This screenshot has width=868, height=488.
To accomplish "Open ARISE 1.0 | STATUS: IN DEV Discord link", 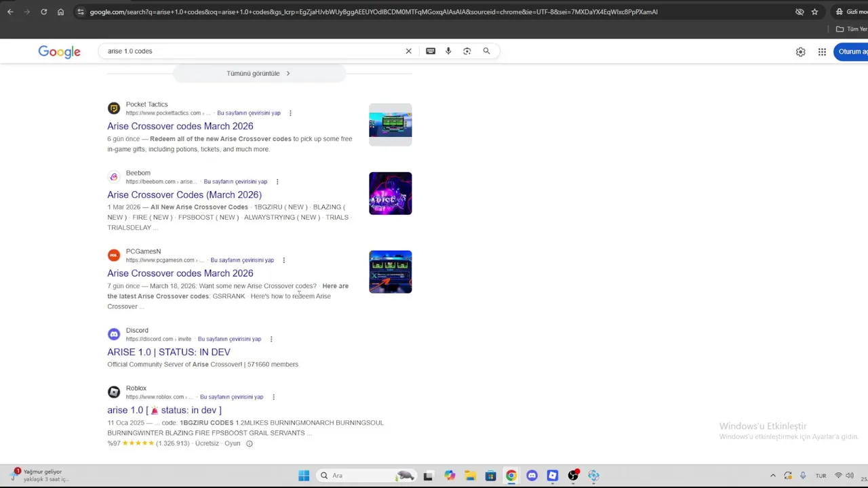I will coord(169,352).
